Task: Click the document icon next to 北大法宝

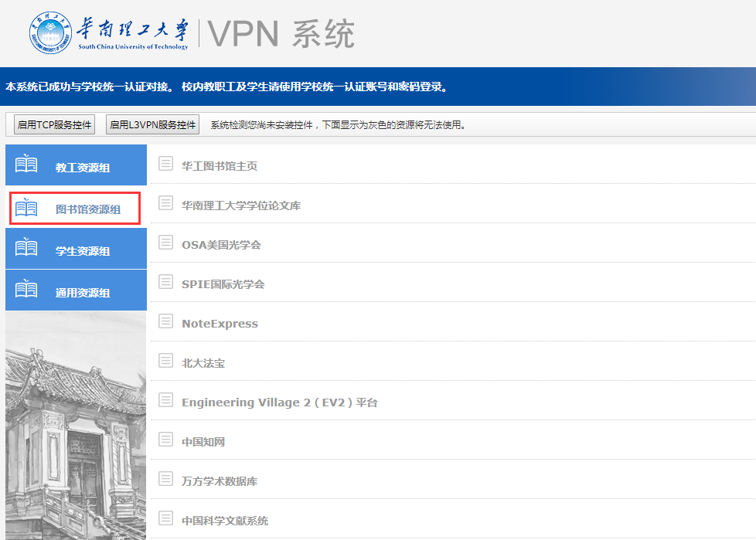Action: click(x=166, y=360)
